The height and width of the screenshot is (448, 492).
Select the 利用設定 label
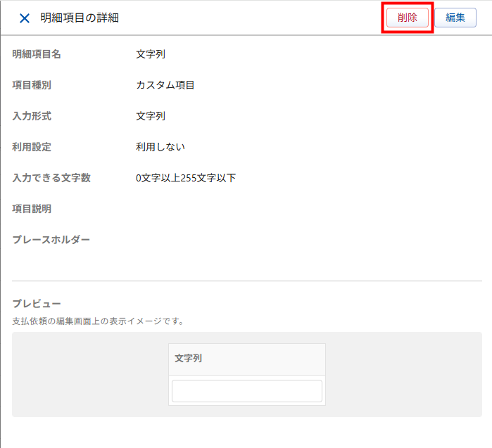coord(32,147)
